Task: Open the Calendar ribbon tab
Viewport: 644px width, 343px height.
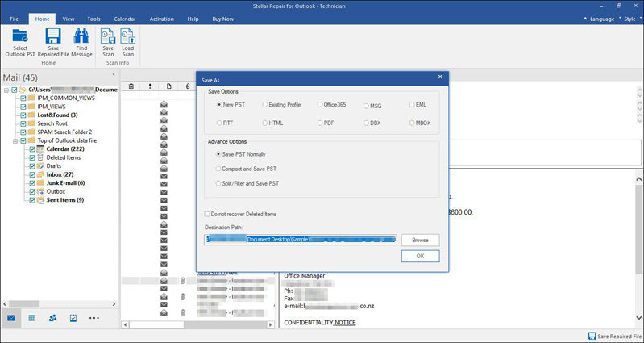Action: (125, 19)
